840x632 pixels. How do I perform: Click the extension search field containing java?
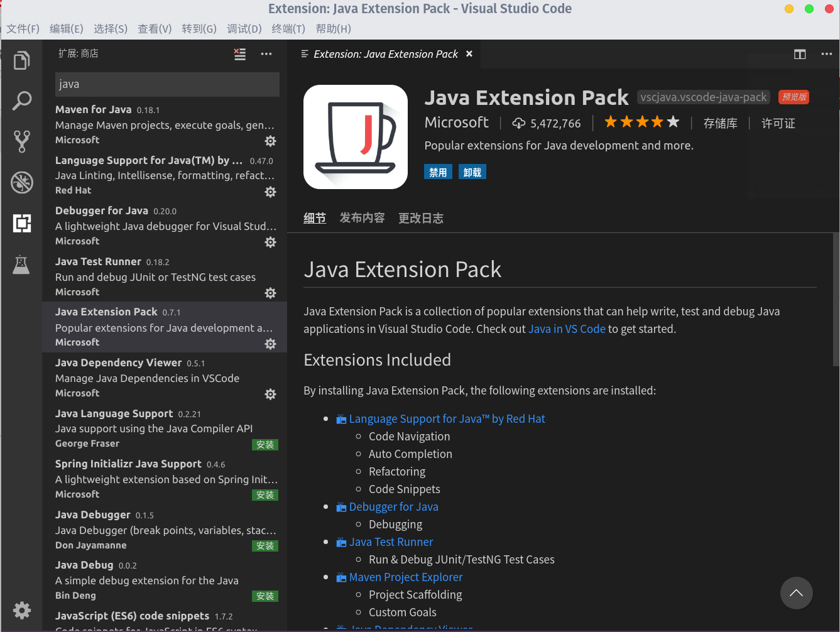[x=167, y=84]
